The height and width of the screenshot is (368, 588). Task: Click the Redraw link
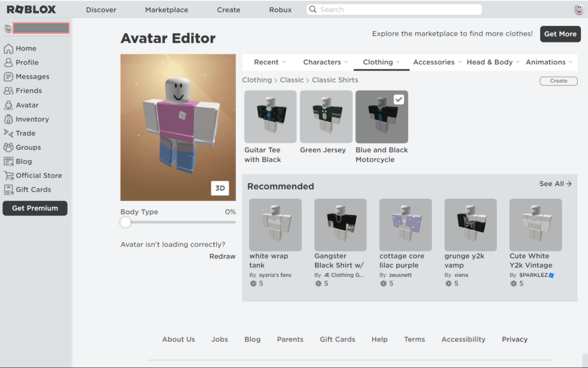tap(222, 256)
